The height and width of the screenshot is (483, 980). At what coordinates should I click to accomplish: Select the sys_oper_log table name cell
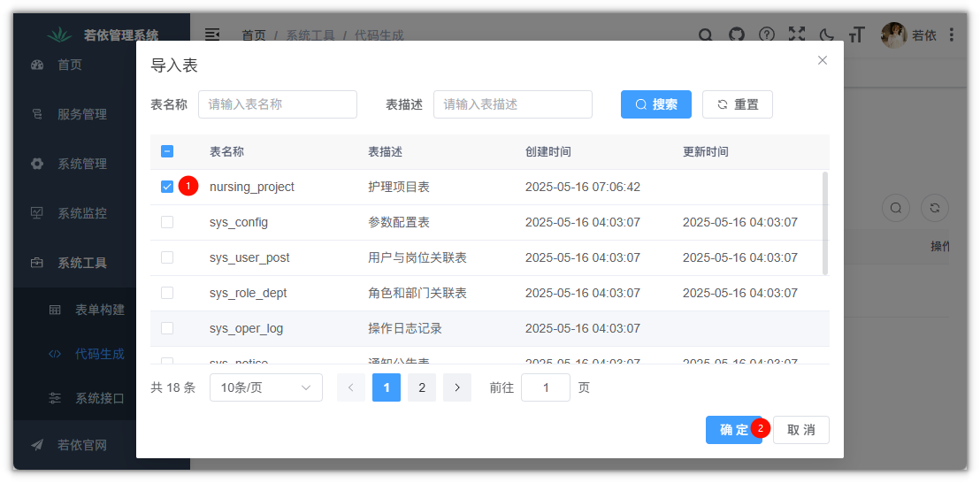tap(246, 328)
